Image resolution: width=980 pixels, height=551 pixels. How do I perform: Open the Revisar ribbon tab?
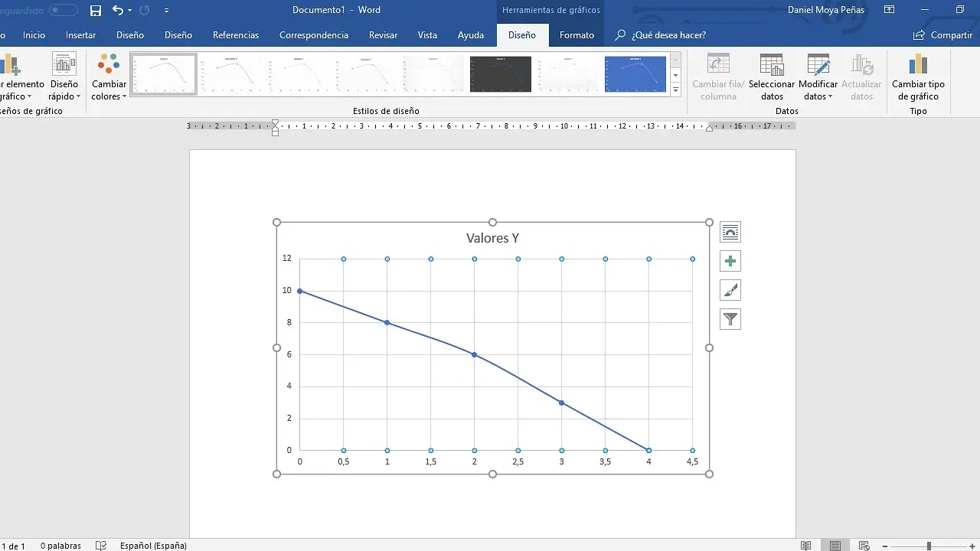point(383,35)
